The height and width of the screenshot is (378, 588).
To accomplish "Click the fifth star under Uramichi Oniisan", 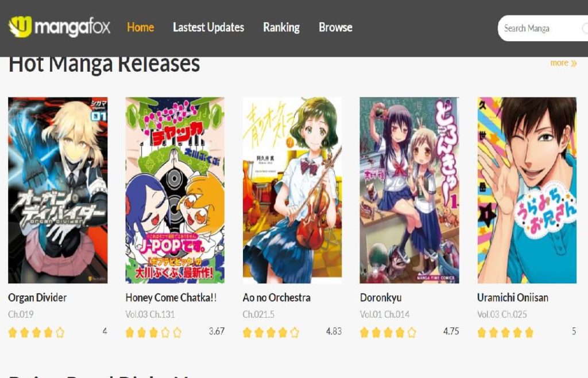I will click(x=529, y=332).
